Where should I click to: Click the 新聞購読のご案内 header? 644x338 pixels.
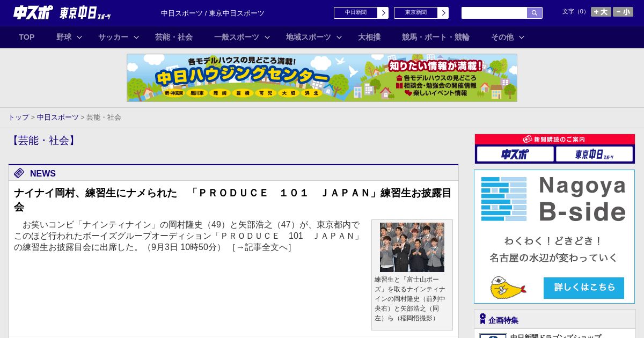(555, 139)
